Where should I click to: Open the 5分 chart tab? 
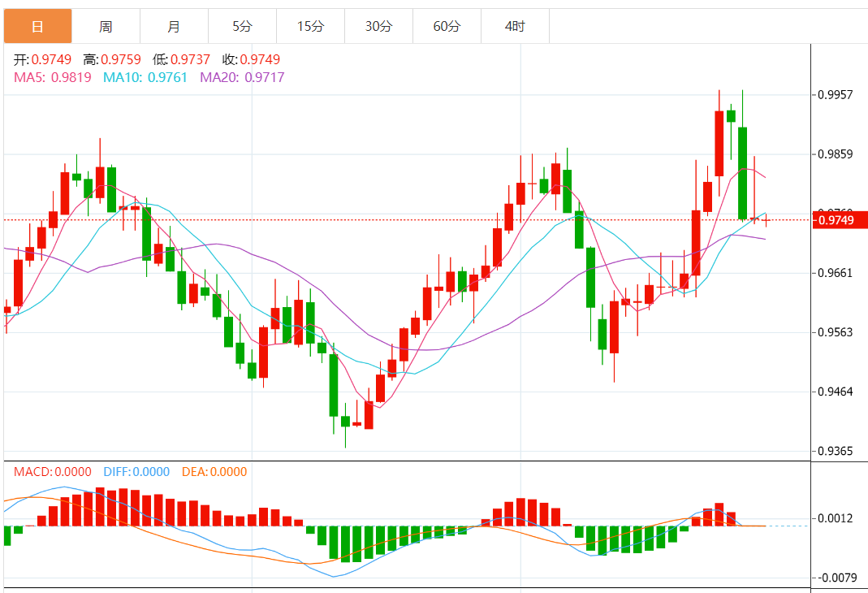pos(242,26)
